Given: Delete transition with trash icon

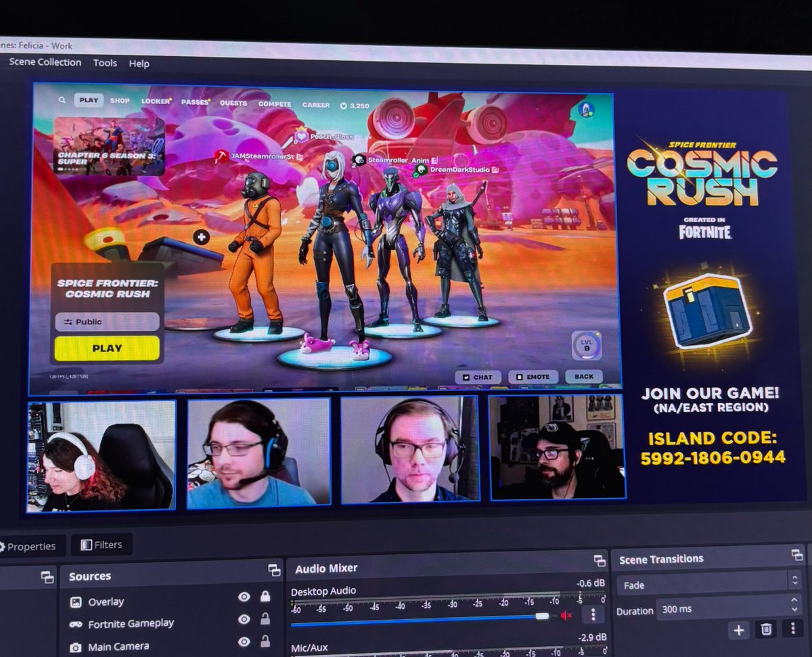Looking at the screenshot, I should click(766, 630).
